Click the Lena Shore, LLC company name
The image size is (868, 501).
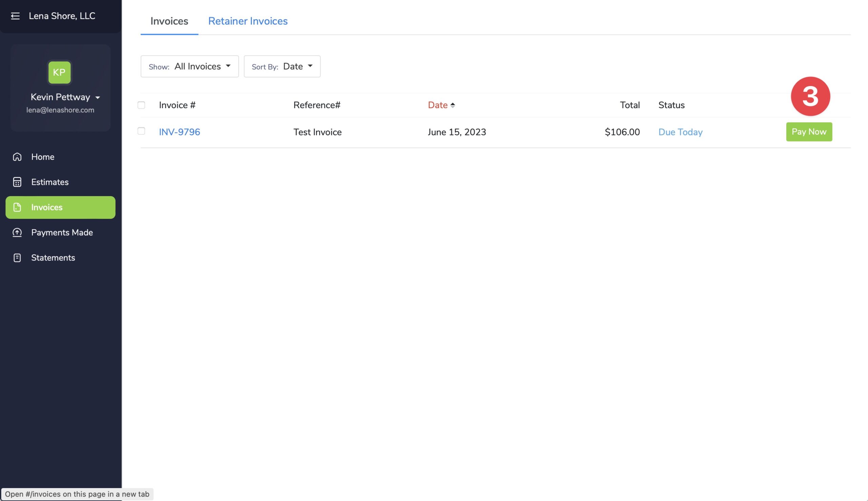coord(62,16)
